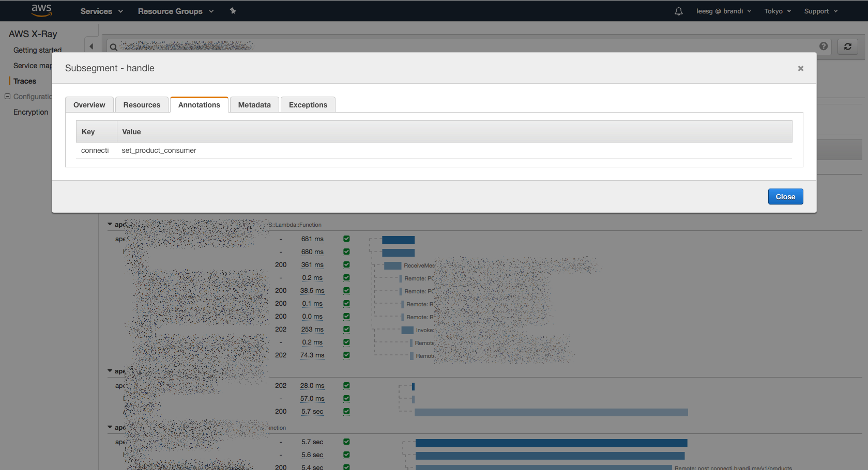Click the pin shortcut icon in navbar
The image size is (868, 470).
click(x=233, y=11)
